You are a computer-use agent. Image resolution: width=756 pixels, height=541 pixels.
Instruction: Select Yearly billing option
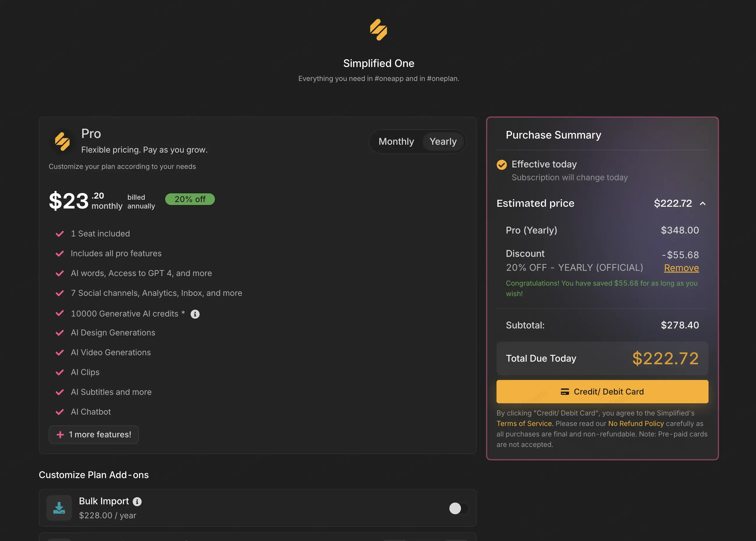point(443,142)
